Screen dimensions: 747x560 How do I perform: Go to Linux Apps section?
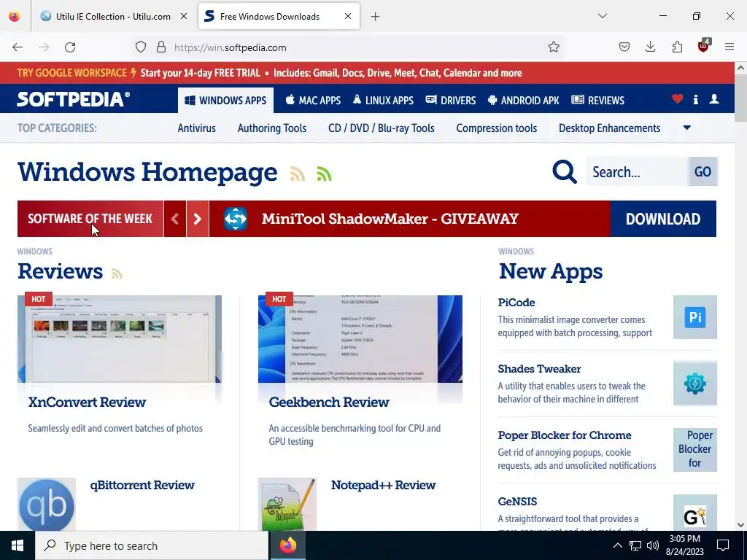pos(383,101)
